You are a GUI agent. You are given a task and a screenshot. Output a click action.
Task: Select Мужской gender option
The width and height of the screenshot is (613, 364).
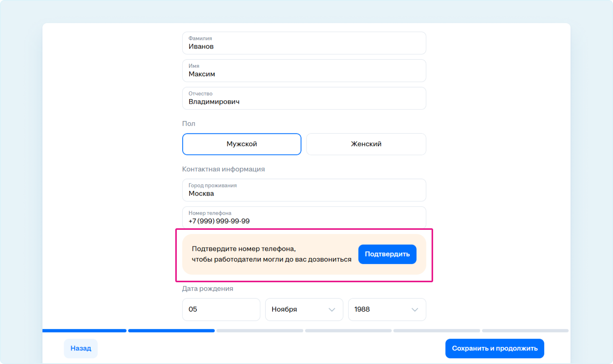click(242, 144)
